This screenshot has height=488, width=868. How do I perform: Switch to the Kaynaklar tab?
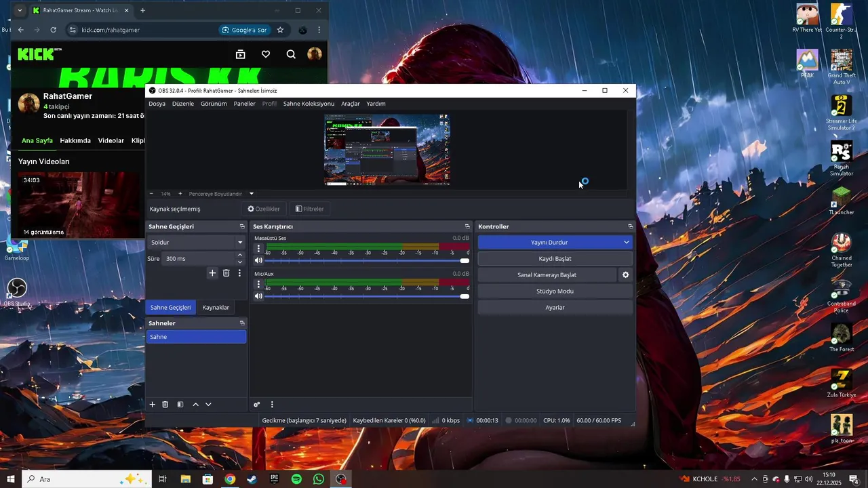tap(216, 308)
